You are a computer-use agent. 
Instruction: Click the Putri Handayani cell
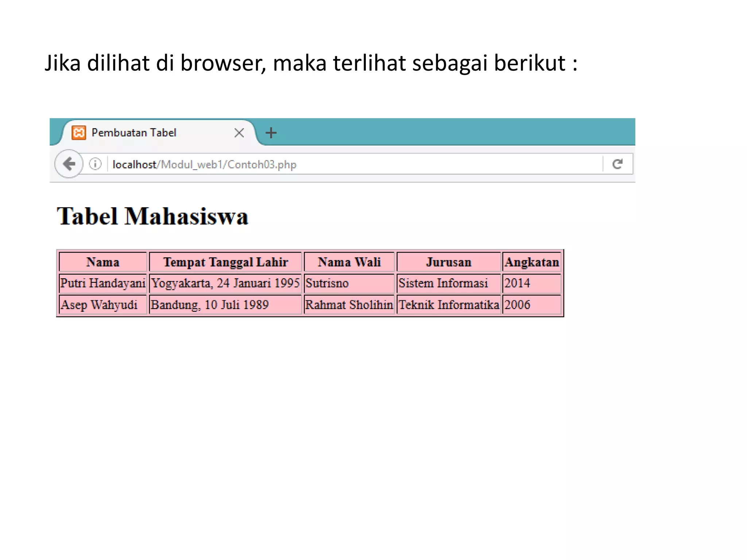[103, 283]
